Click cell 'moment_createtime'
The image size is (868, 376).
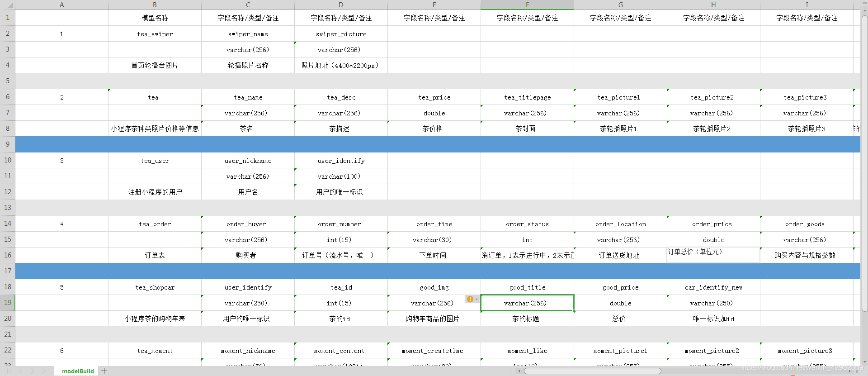tap(434, 351)
